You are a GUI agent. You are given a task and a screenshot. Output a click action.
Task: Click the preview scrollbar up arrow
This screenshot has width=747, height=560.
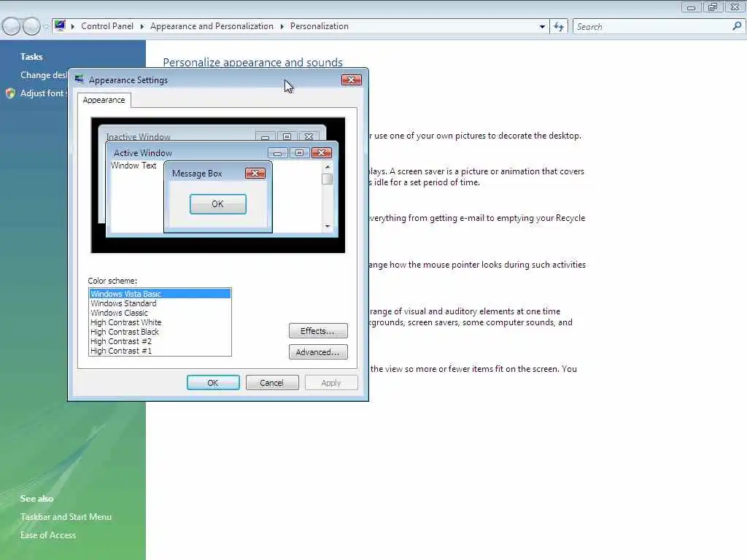328,167
